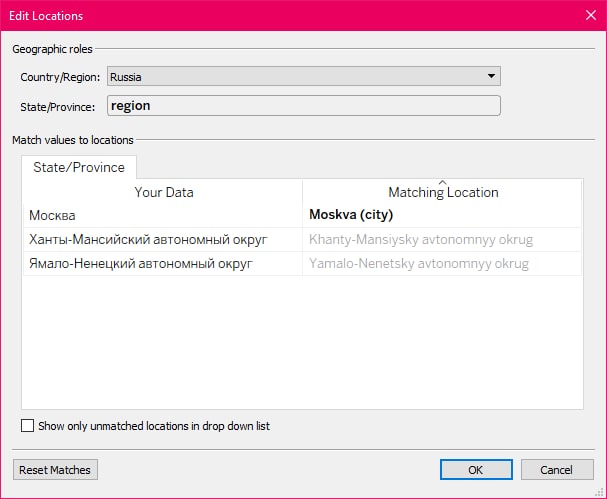Close the Edit Locations dialog

click(591, 15)
